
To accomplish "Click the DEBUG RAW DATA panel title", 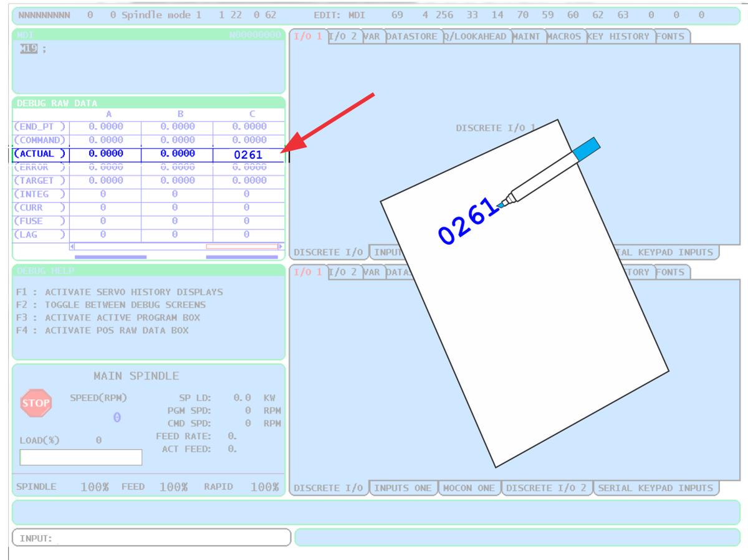I will (57, 103).
